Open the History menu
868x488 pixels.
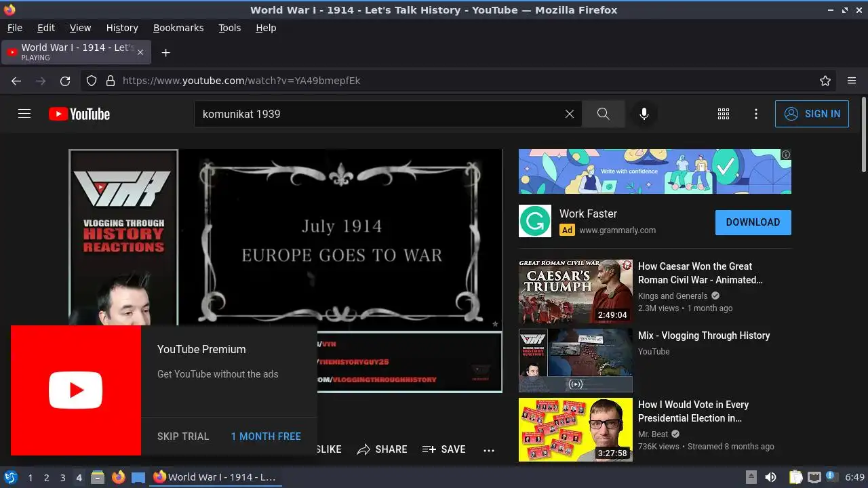[122, 28]
